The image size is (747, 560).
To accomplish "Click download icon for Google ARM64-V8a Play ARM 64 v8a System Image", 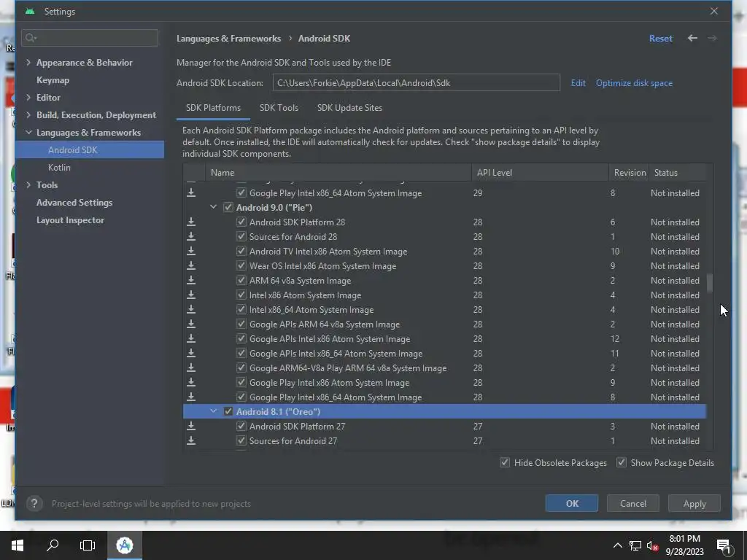I will pos(191,368).
